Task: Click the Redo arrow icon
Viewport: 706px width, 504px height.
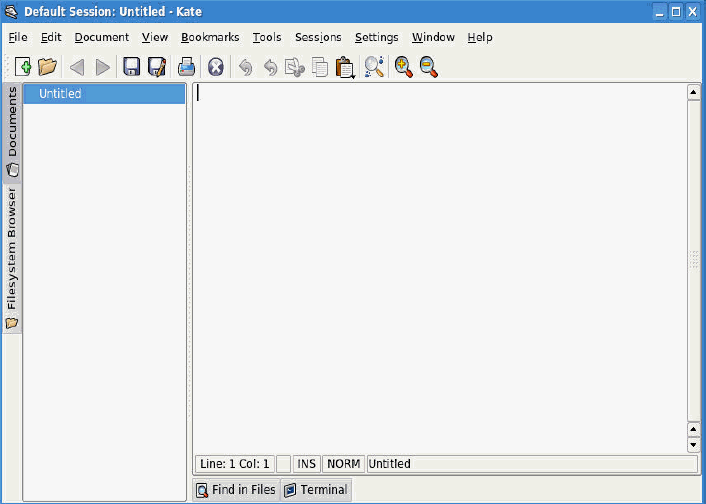Action: coord(271,68)
